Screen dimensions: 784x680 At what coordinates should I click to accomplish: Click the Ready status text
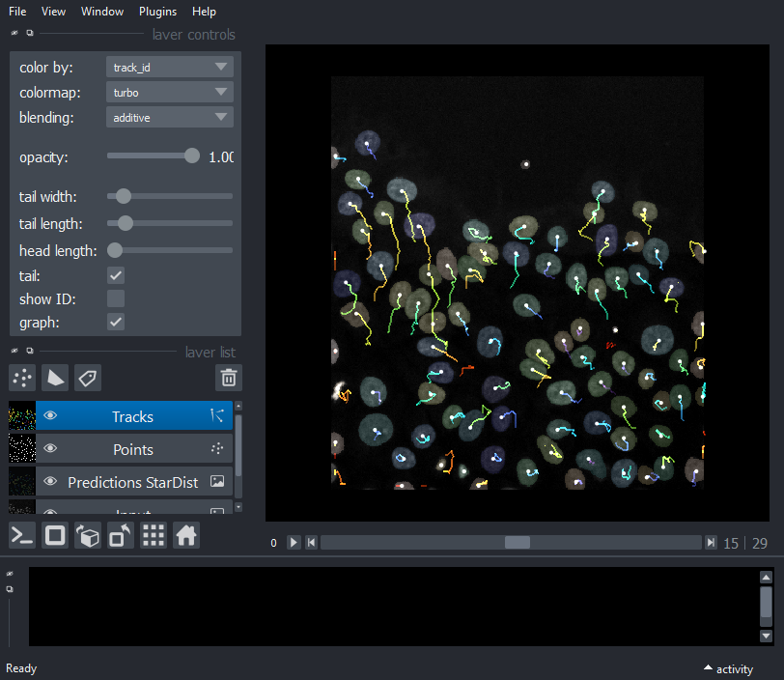pyautogui.click(x=21, y=668)
